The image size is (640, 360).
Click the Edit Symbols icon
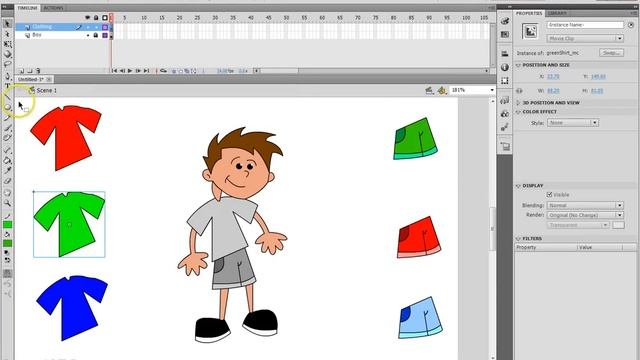coord(442,90)
